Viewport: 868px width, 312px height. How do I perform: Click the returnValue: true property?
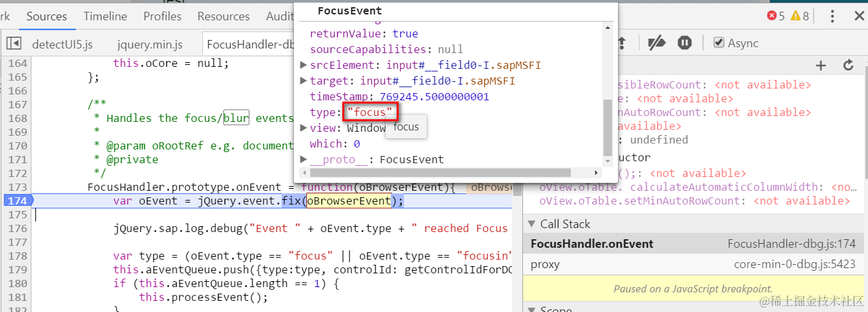[x=364, y=33]
